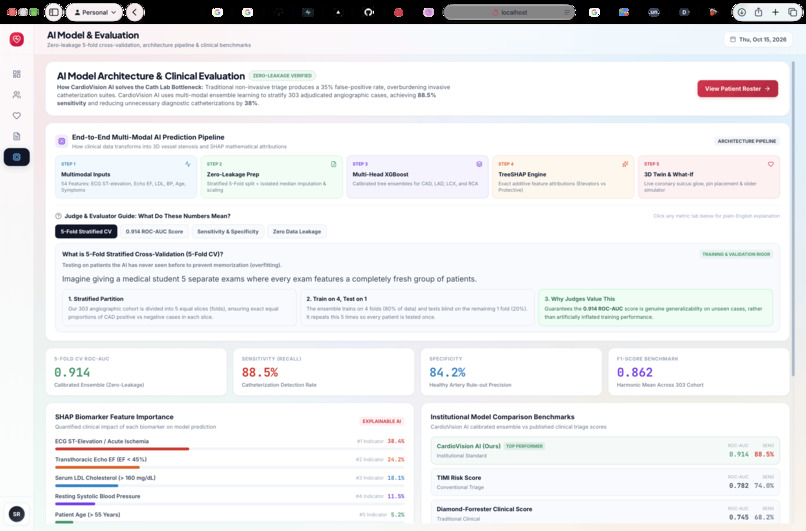Click the pulse icon on Step 1 card

[x=188, y=164]
